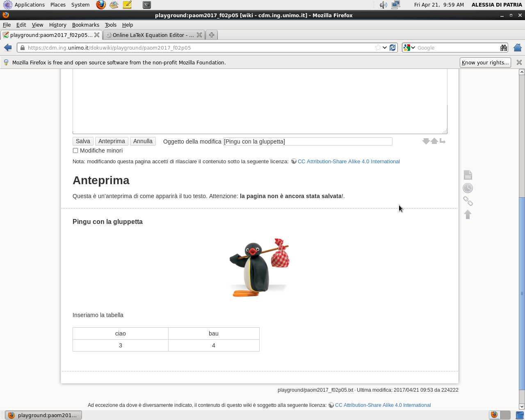Open the Tools menu

[x=110, y=25]
